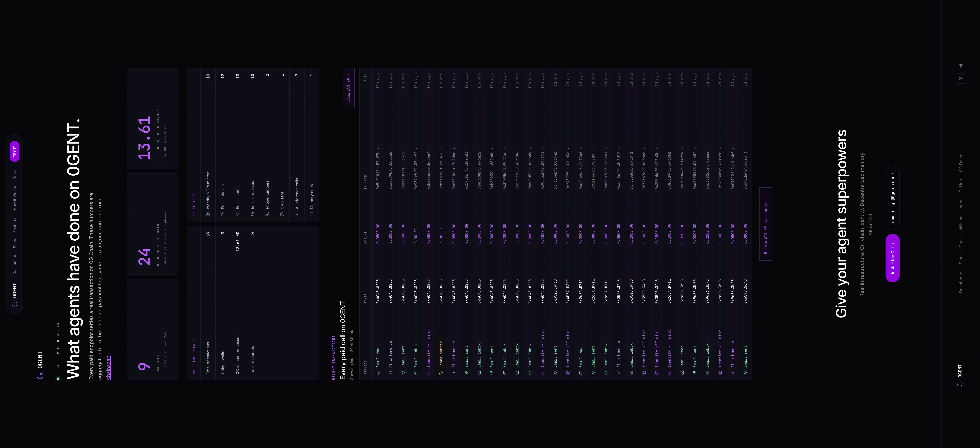Click the Install the CLI button

(893, 258)
